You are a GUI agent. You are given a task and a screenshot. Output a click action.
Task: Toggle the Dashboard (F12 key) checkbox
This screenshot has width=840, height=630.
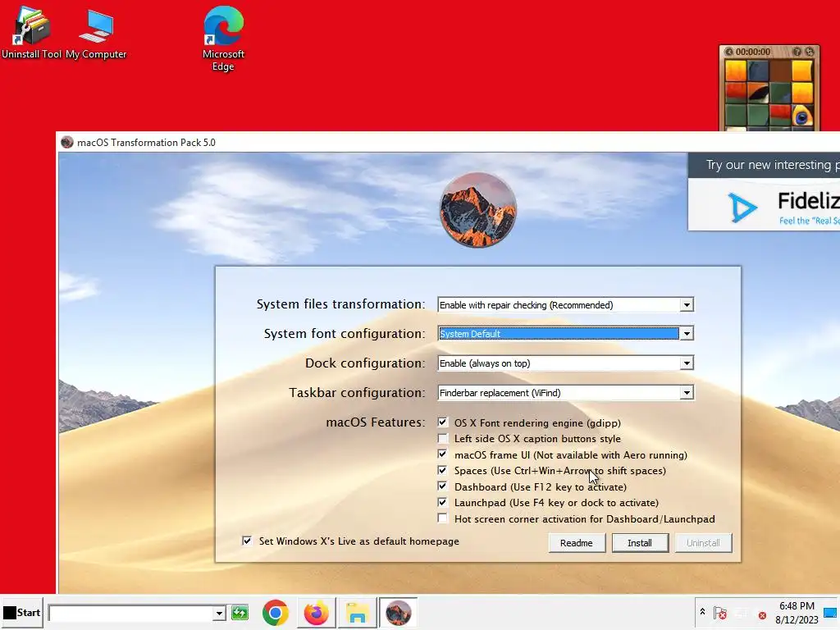click(442, 486)
